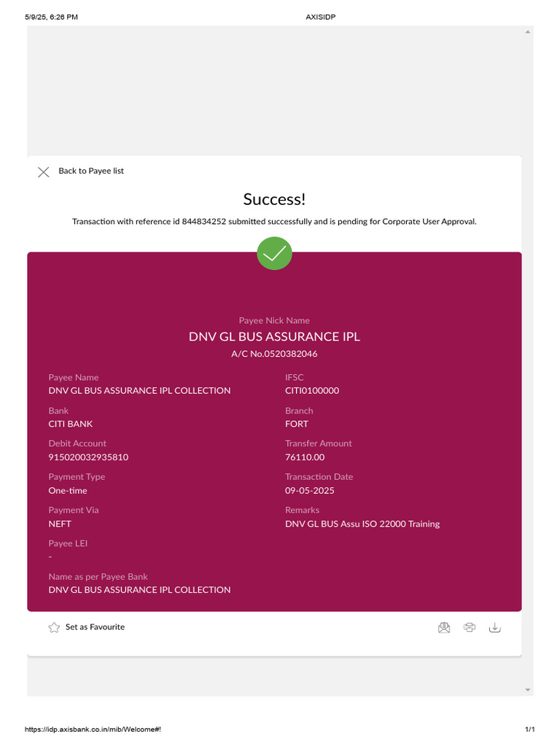Click the scrollbar down arrow
The width and height of the screenshot is (560, 747).
click(x=528, y=689)
